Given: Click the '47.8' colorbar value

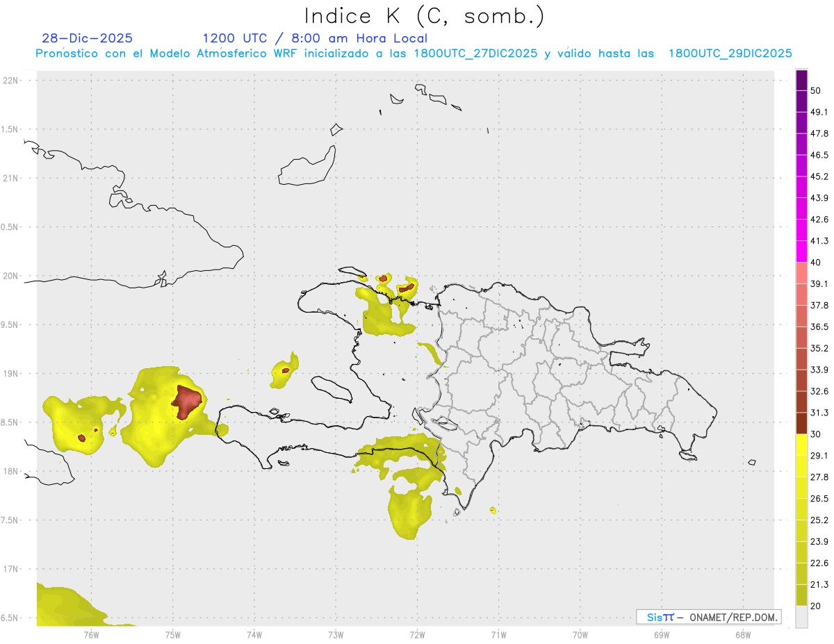Looking at the screenshot, I should click(x=819, y=133).
